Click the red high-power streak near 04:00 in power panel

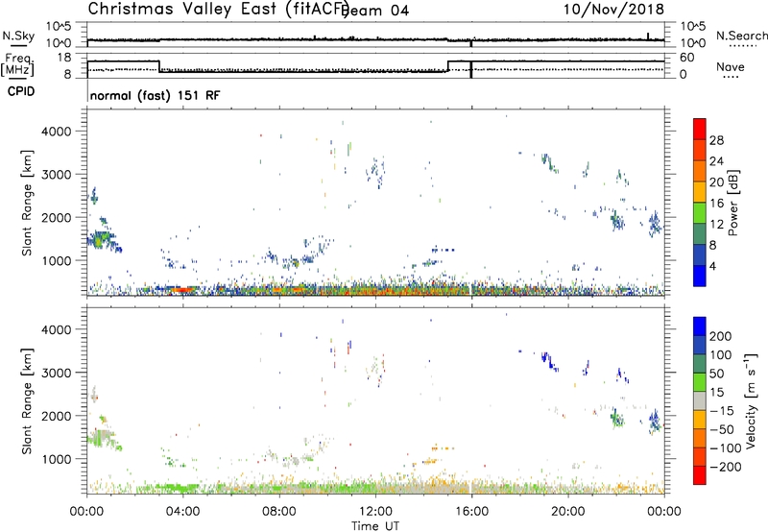pos(182,290)
